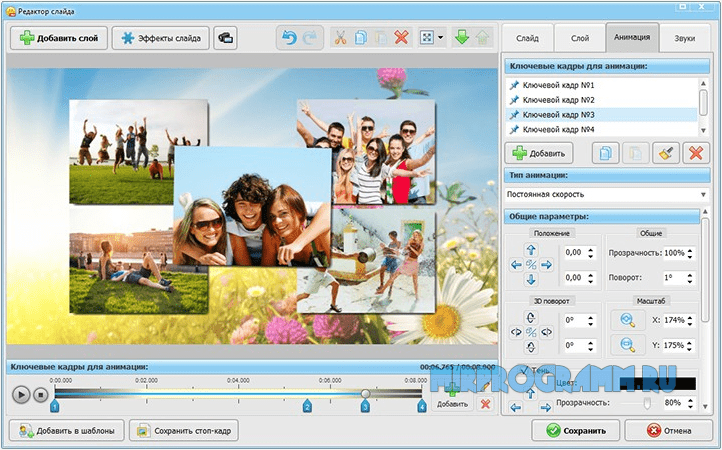Click the paste icon in top toolbar

(381, 38)
